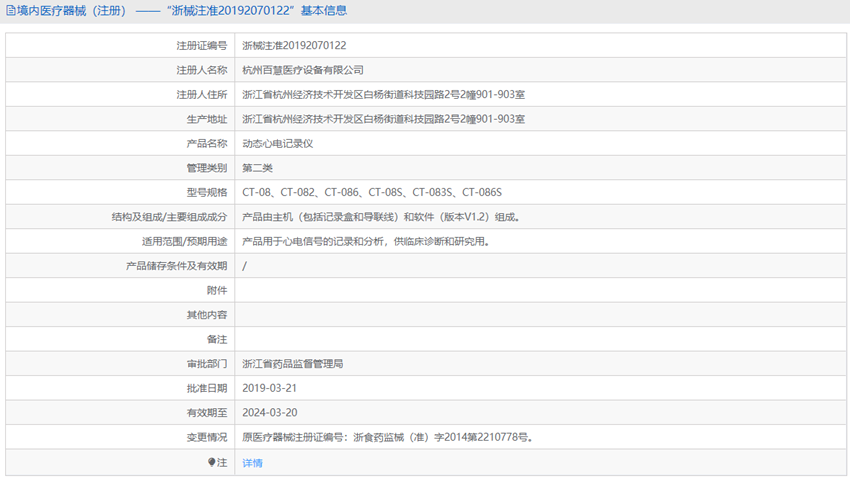
Task: Open the 详情 link
Action: [x=252, y=463]
